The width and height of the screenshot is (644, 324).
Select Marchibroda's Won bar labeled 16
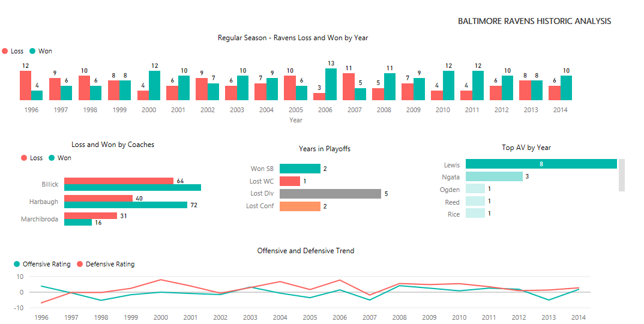[x=78, y=222]
